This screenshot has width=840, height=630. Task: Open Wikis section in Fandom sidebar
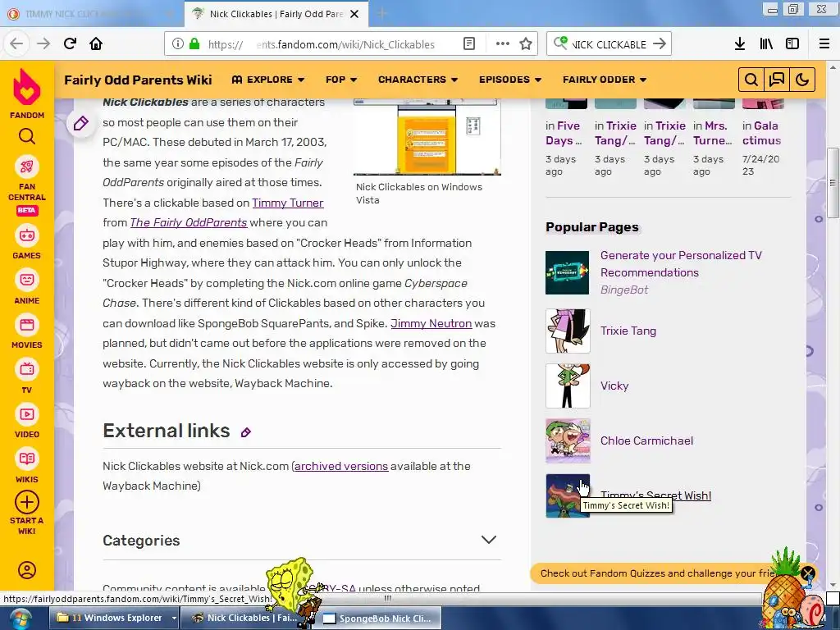27,466
